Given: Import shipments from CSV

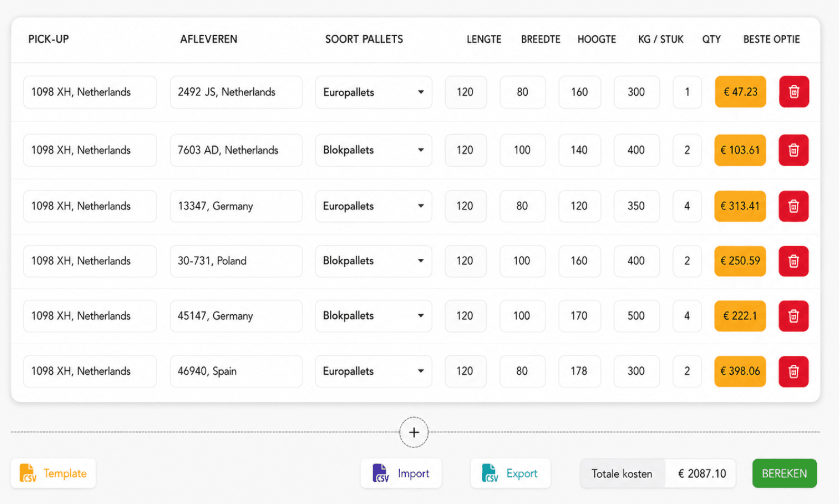Looking at the screenshot, I should pos(401,473).
